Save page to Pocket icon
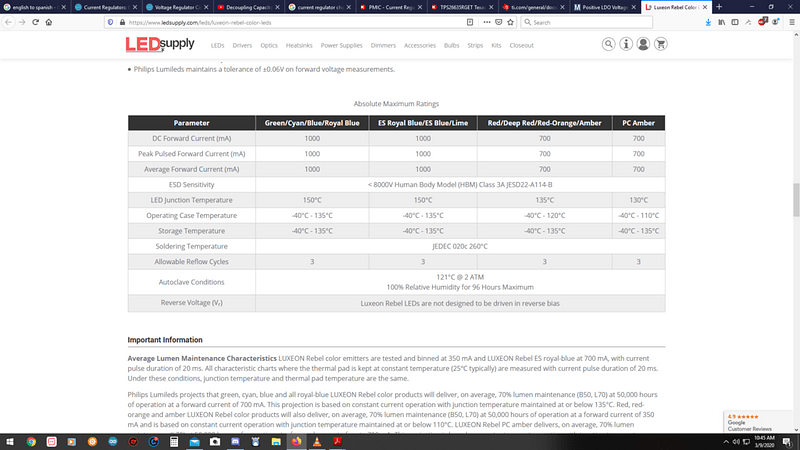 (x=498, y=22)
